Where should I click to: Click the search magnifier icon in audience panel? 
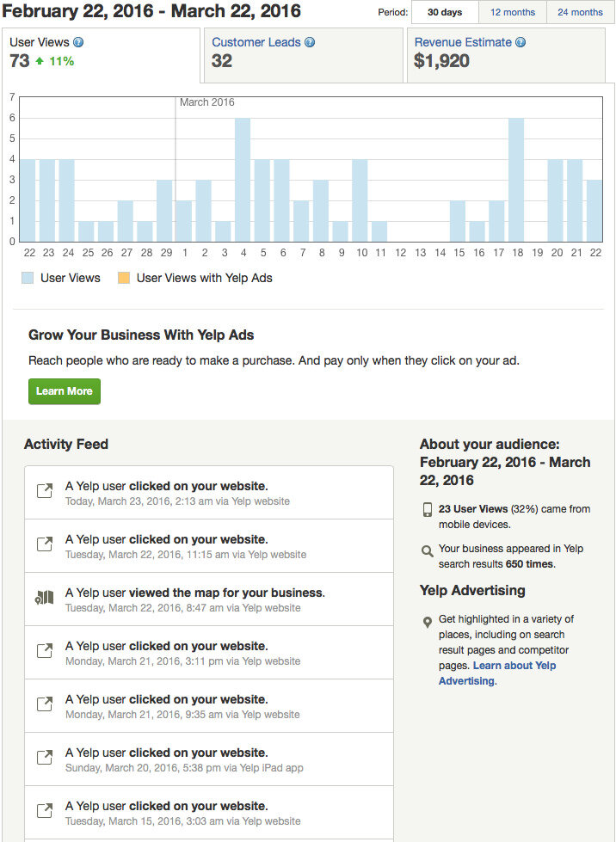pyautogui.click(x=428, y=551)
